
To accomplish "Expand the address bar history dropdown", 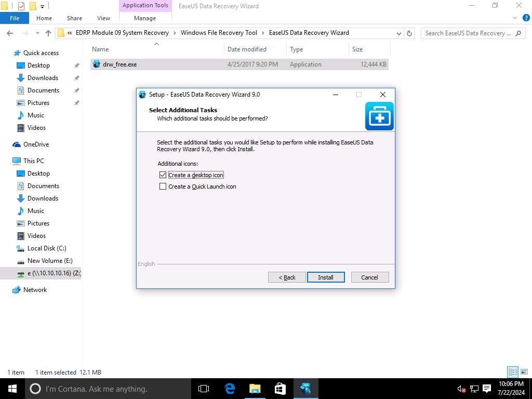I will [x=398, y=33].
